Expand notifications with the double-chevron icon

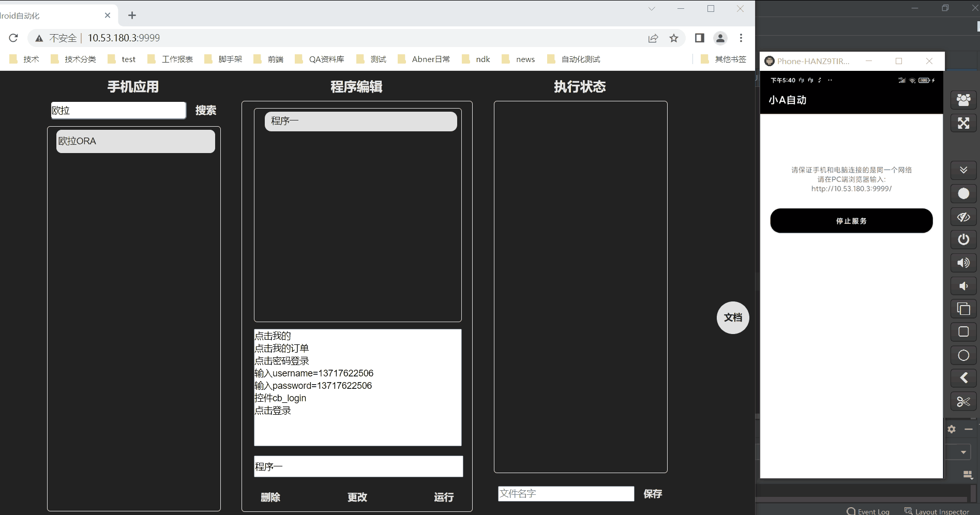pyautogui.click(x=963, y=170)
